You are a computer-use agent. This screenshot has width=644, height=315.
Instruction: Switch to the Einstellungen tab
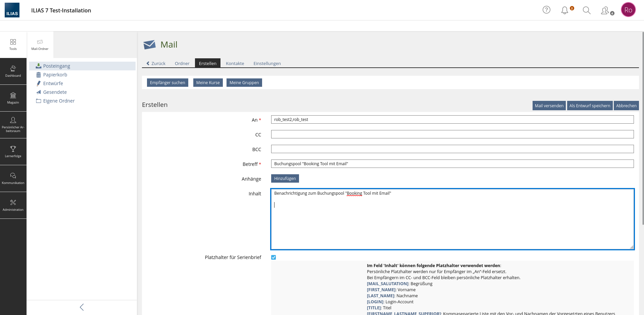coord(267,63)
